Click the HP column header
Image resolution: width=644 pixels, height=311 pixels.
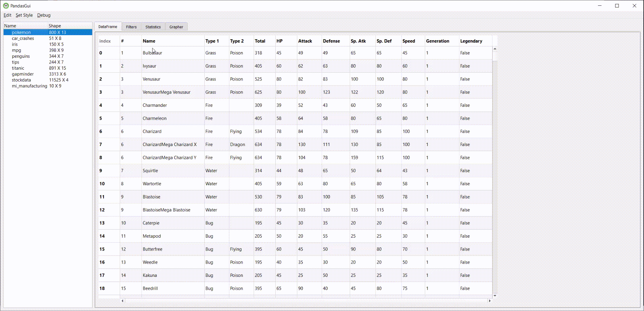point(286,41)
